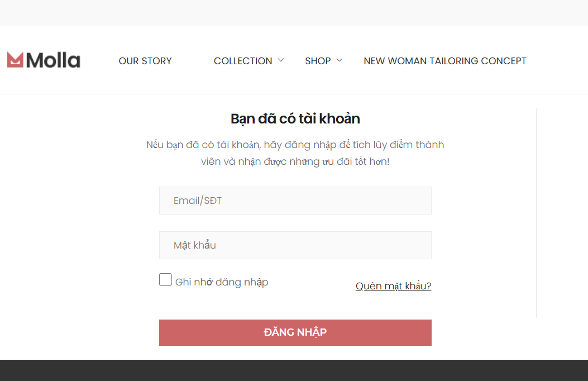Click the Molla wordmark text
Viewport: 588px width, 381px height.
click(x=53, y=60)
